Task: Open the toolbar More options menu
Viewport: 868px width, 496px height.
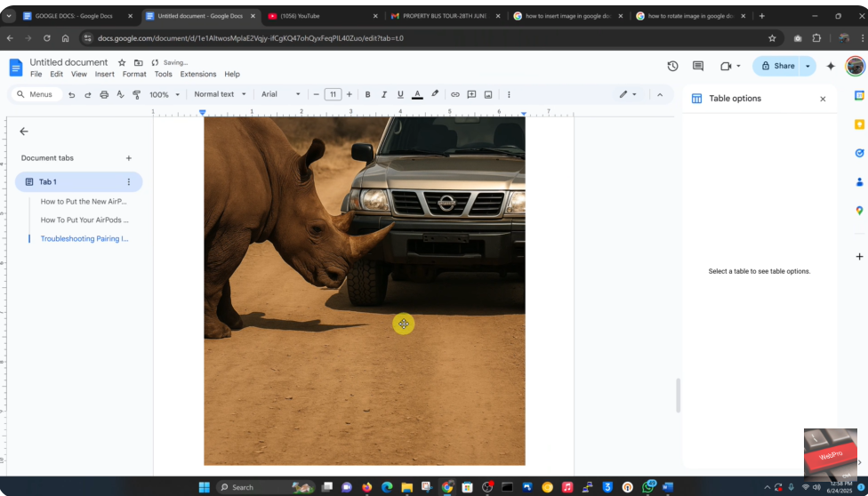Action: (509, 94)
